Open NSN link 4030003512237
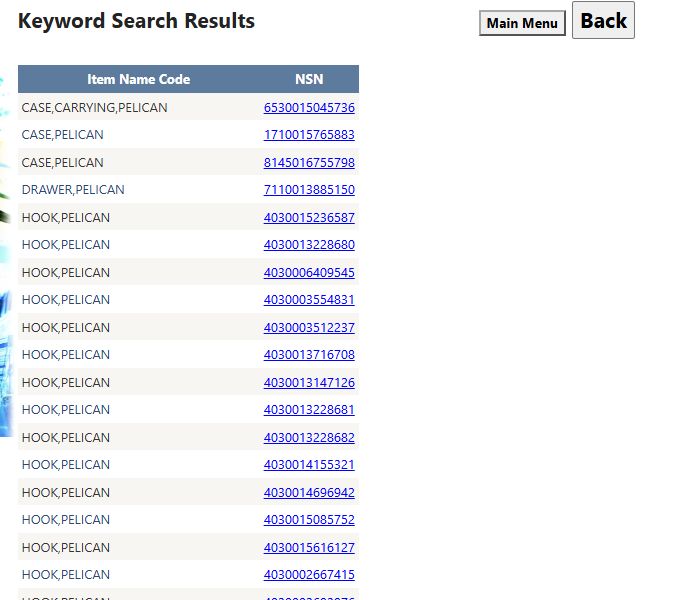 coord(309,327)
